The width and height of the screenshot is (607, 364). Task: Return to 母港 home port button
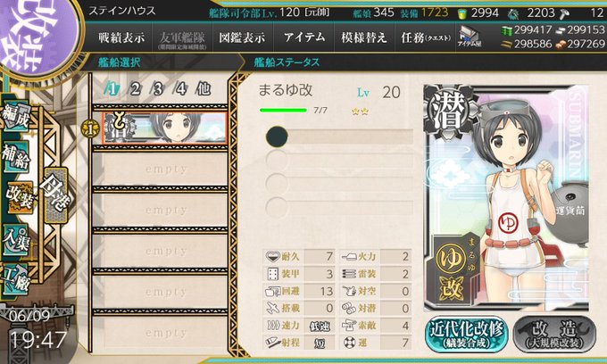pos(55,195)
